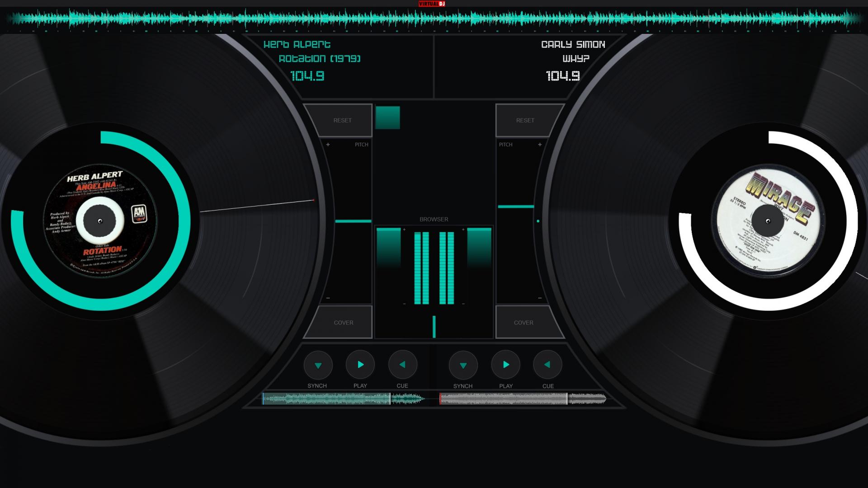
Task: Reset the left deck pitch
Action: tap(342, 120)
